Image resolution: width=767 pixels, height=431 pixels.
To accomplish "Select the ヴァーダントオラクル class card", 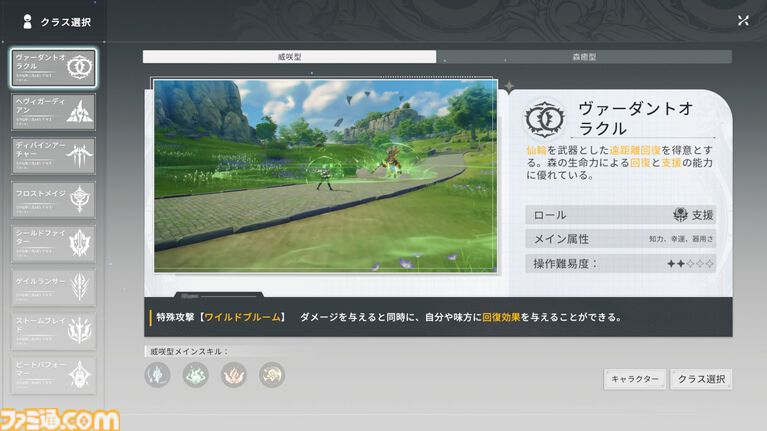I will click(x=54, y=67).
